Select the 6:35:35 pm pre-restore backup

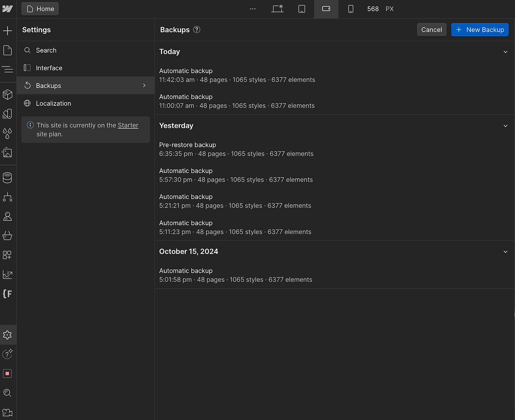(x=335, y=149)
